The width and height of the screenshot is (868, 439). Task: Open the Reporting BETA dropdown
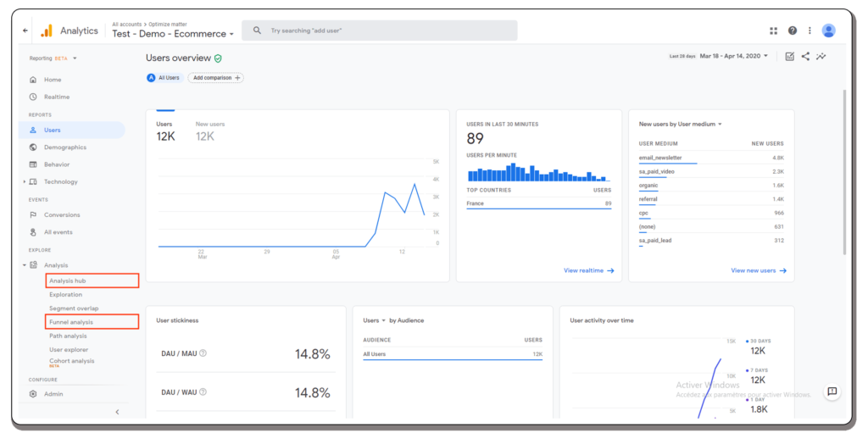pyautogui.click(x=53, y=58)
